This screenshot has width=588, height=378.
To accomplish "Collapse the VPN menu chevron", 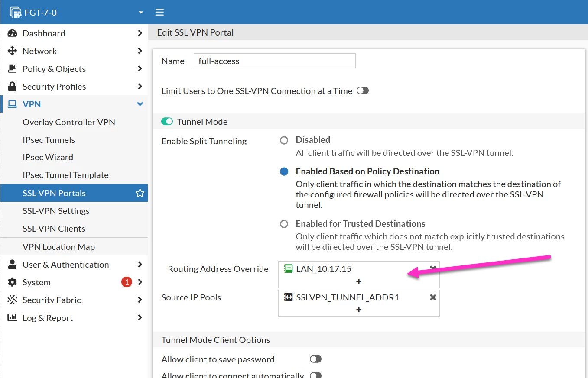I will click(140, 104).
